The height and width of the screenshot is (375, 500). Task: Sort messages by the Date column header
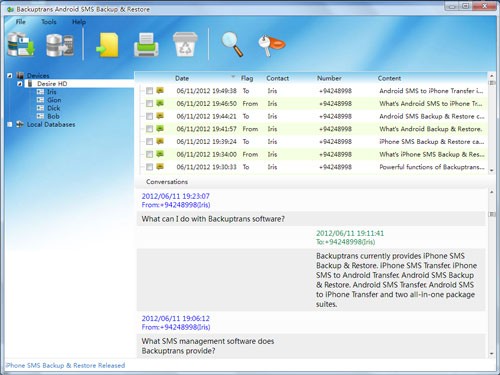[x=182, y=78]
